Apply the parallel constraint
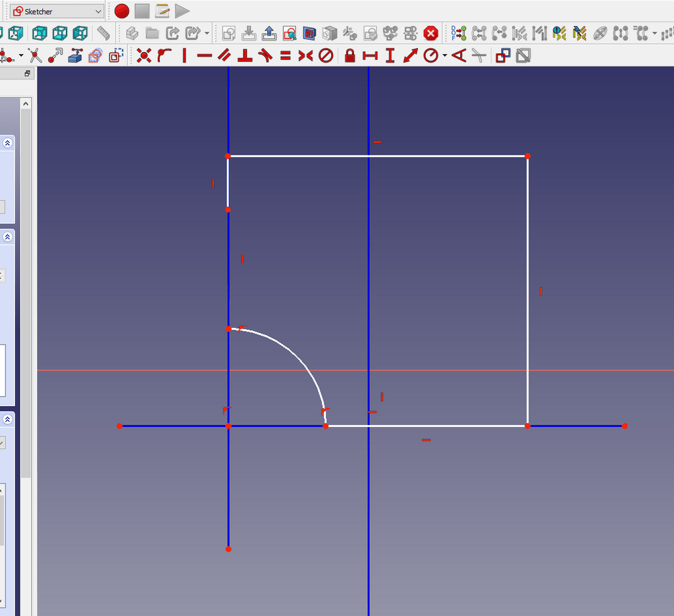 (x=225, y=55)
